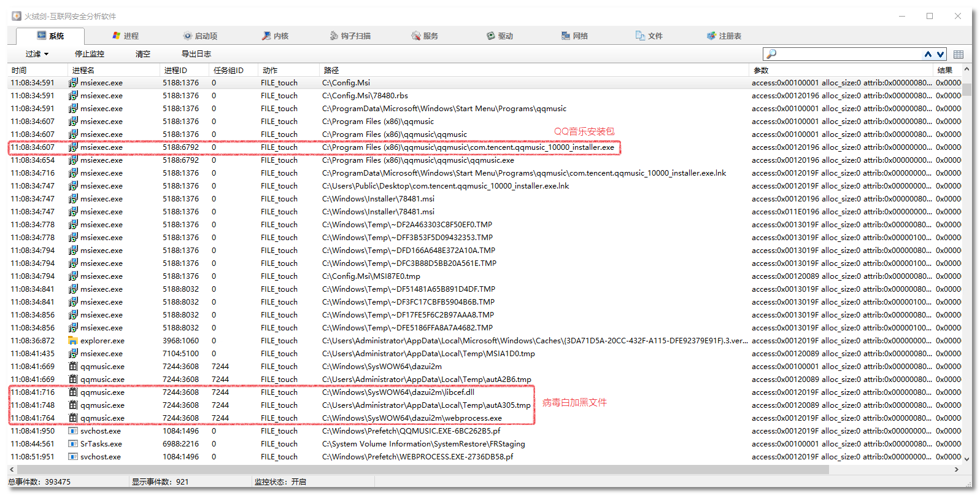
Task: Click the 服务 (Services) tab icon
Action: point(416,36)
